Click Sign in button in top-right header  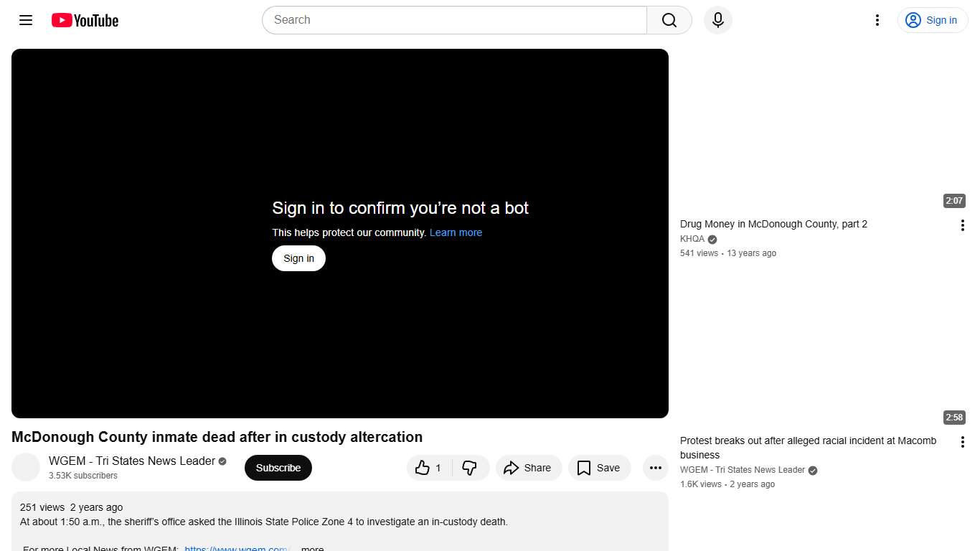coord(931,20)
